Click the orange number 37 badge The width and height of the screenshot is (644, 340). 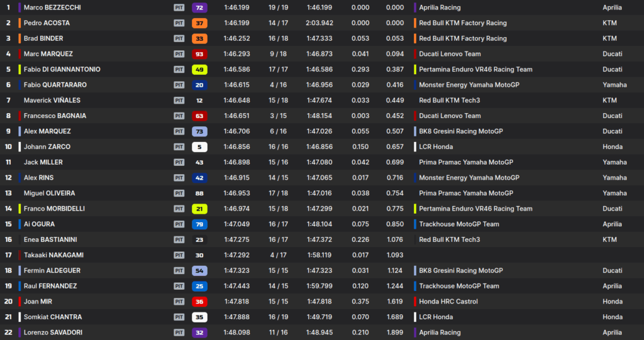click(199, 23)
